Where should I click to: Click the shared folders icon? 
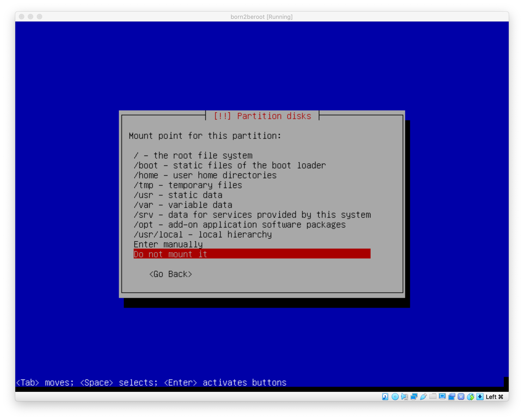(433, 396)
